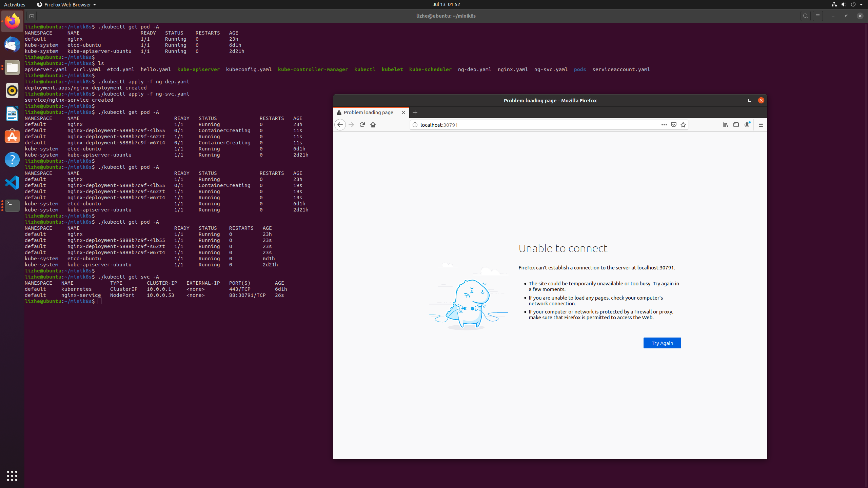Click 'ng-dep.yaml' in ls output
This screenshot has height=488, width=868.
pyautogui.click(x=475, y=69)
